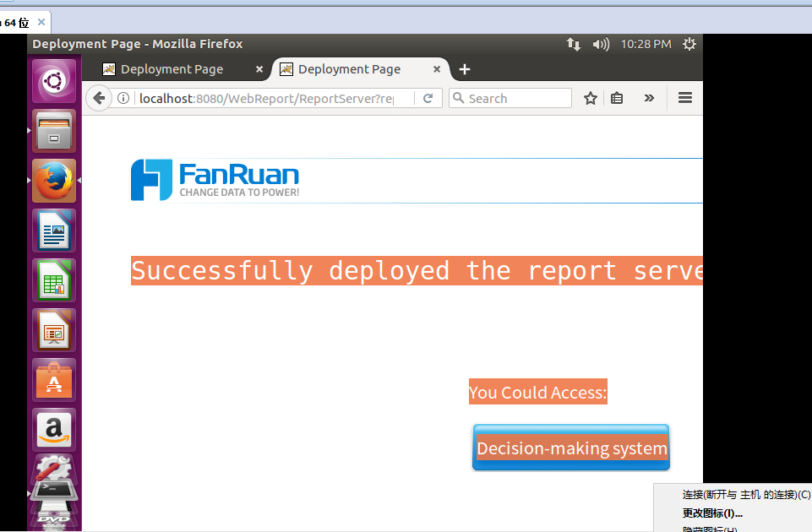Open the sound volume indicator

pyautogui.click(x=601, y=45)
